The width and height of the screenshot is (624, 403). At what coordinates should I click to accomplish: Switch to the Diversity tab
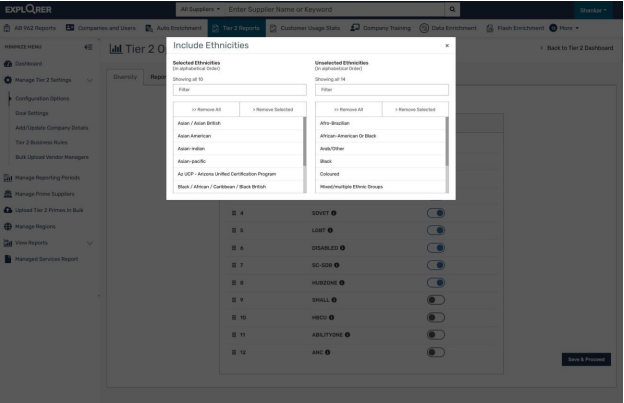[x=125, y=77]
